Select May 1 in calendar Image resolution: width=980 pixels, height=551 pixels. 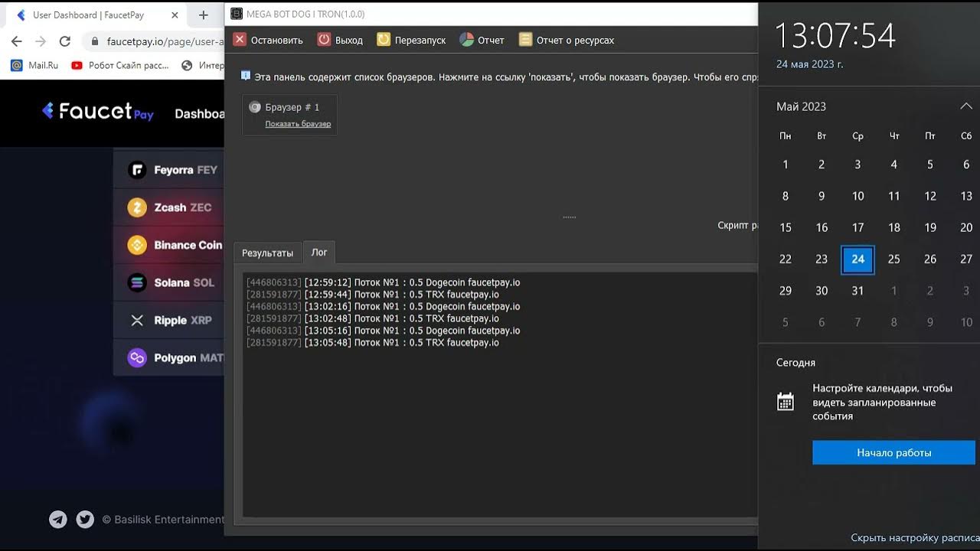tap(786, 165)
